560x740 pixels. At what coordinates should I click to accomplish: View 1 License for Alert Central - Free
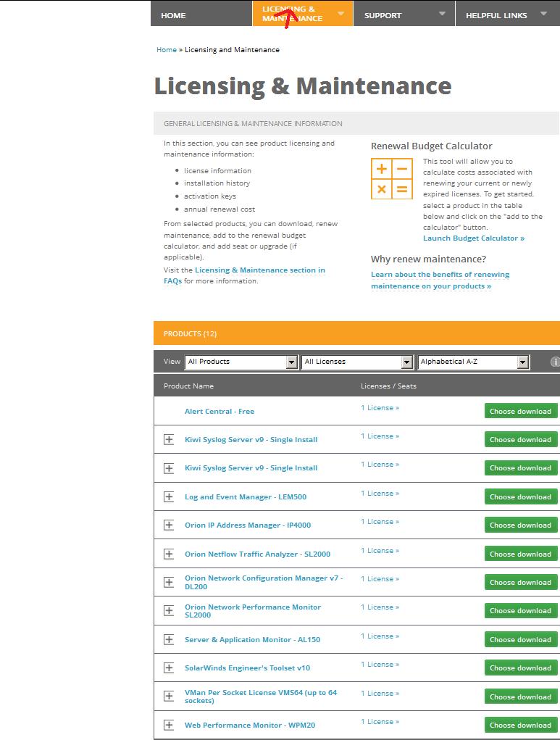pos(380,408)
